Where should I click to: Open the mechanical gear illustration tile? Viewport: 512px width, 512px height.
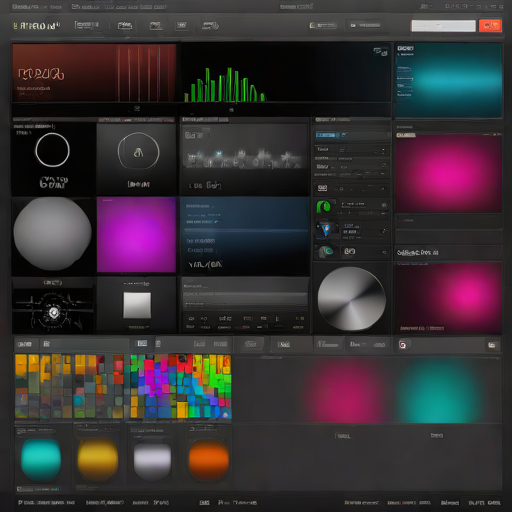[x=53, y=310]
